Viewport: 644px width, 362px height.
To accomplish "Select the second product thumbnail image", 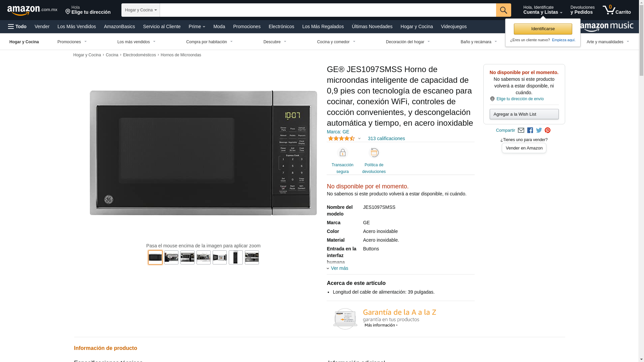I will point(171,257).
